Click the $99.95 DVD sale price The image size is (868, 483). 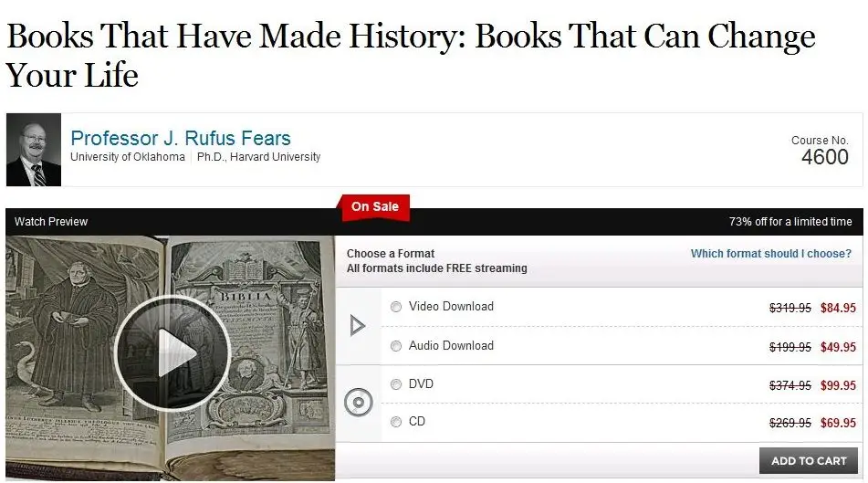tap(838, 385)
